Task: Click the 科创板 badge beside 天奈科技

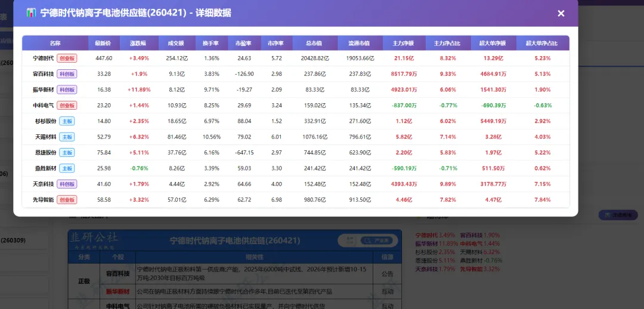Action: coord(67,184)
